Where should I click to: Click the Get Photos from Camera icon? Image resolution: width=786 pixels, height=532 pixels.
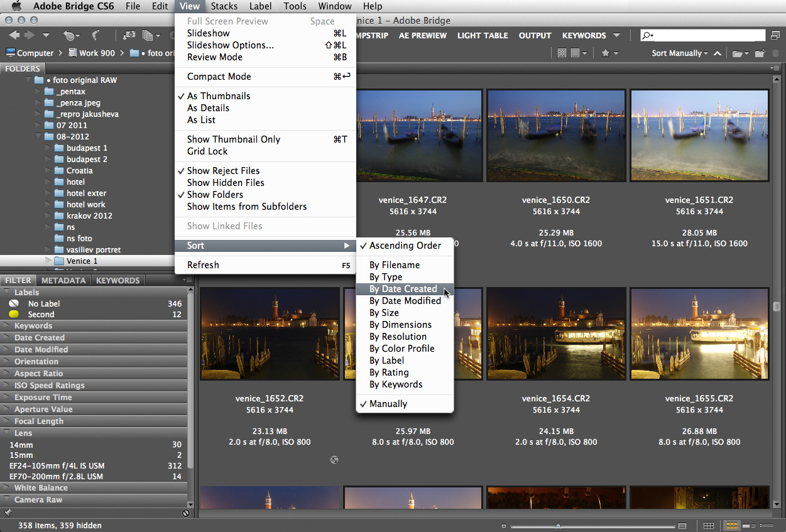129,36
